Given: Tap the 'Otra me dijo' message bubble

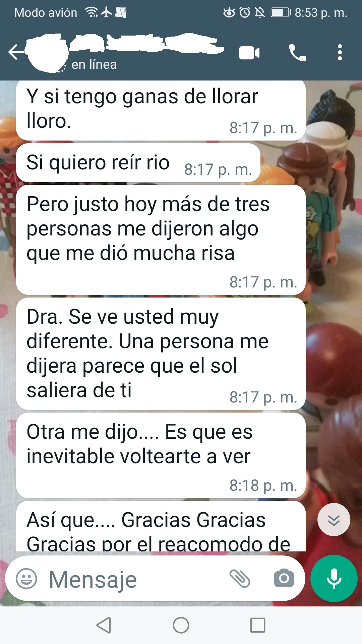Looking at the screenshot, I should point(161,455).
